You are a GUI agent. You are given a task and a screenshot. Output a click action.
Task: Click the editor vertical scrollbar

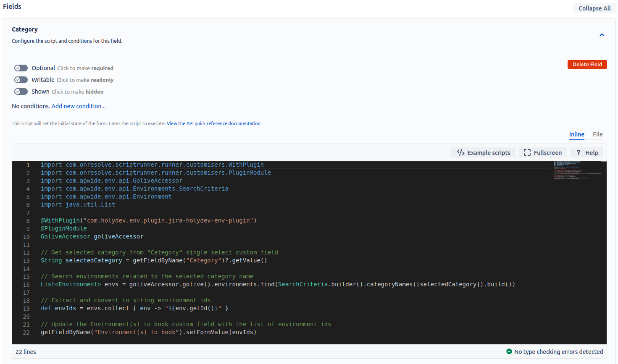[604, 252]
